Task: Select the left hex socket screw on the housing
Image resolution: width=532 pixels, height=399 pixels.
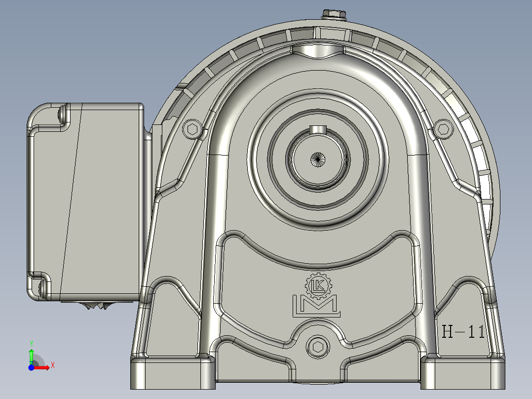Action: pos(192,129)
